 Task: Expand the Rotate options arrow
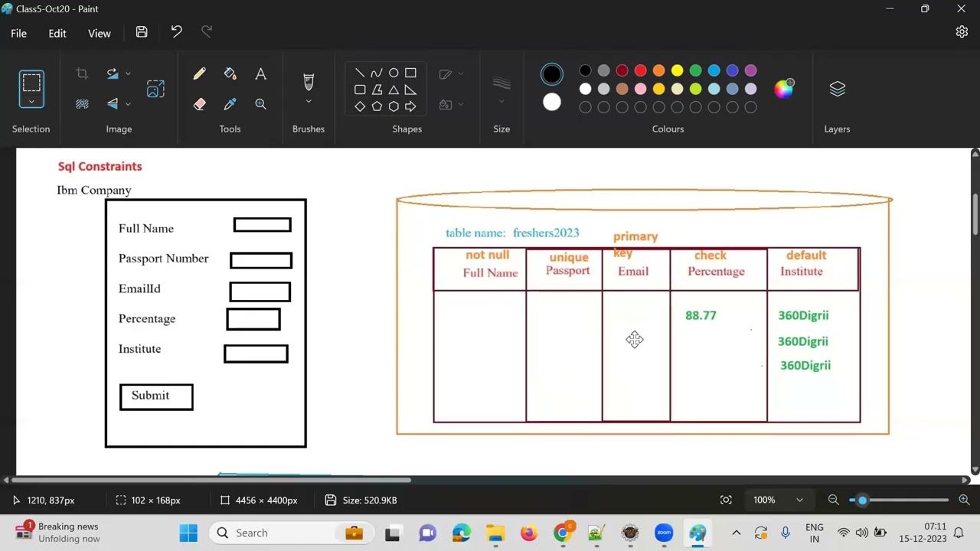tap(128, 73)
